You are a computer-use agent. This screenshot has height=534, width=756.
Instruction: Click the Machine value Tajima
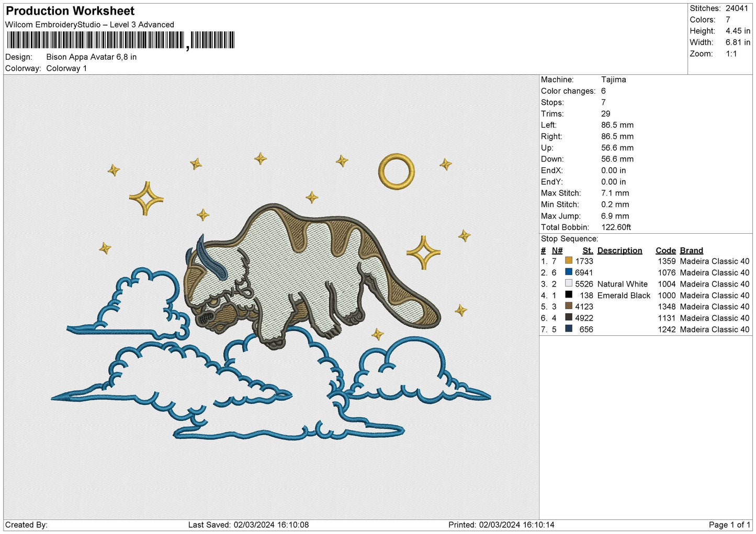point(614,80)
